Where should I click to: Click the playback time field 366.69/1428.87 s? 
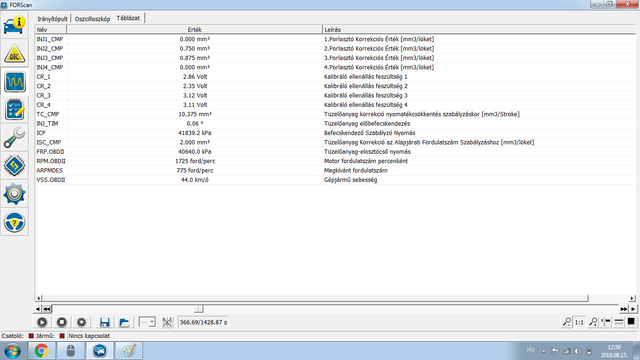pyautogui.click(x=203, y=322)
